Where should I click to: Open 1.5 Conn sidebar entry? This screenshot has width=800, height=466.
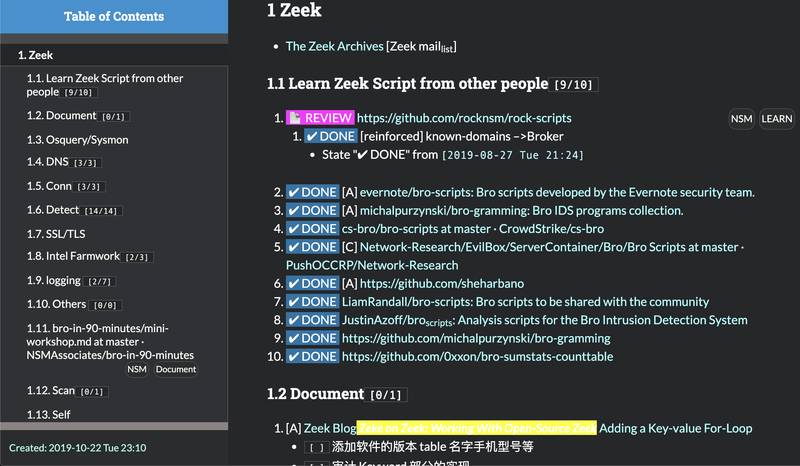click(66, 186)
